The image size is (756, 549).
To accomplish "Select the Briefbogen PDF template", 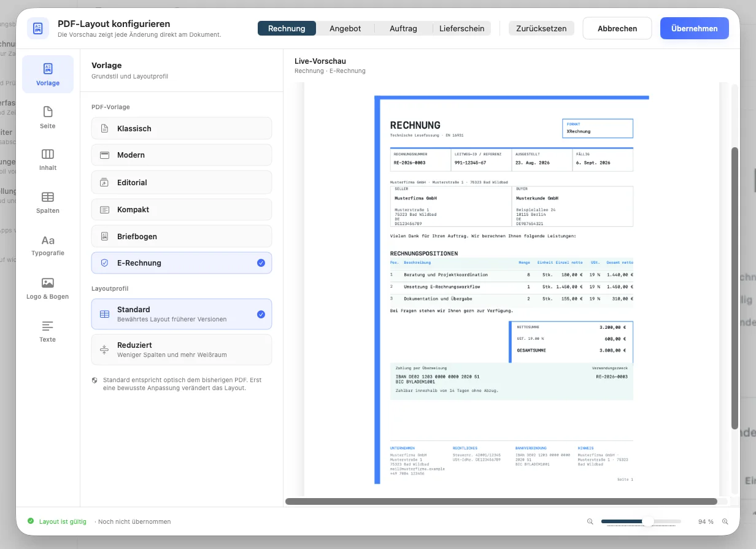I will point(182,237).
